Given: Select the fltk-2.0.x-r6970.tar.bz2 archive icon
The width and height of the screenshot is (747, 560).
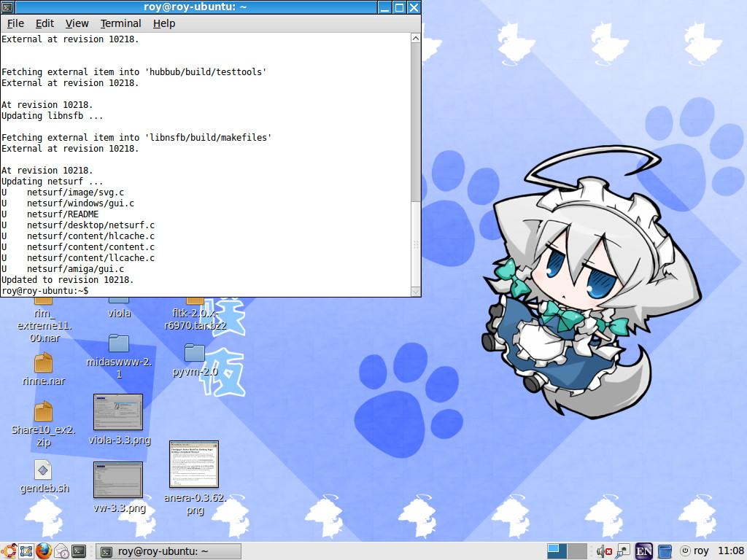Looking at the screenshot, I should pos(195,314).
